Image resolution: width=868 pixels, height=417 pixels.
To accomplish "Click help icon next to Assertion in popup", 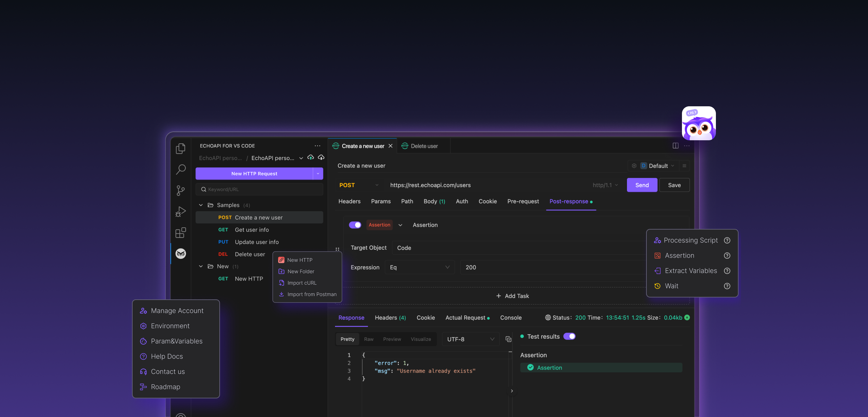I will [727, 256].
